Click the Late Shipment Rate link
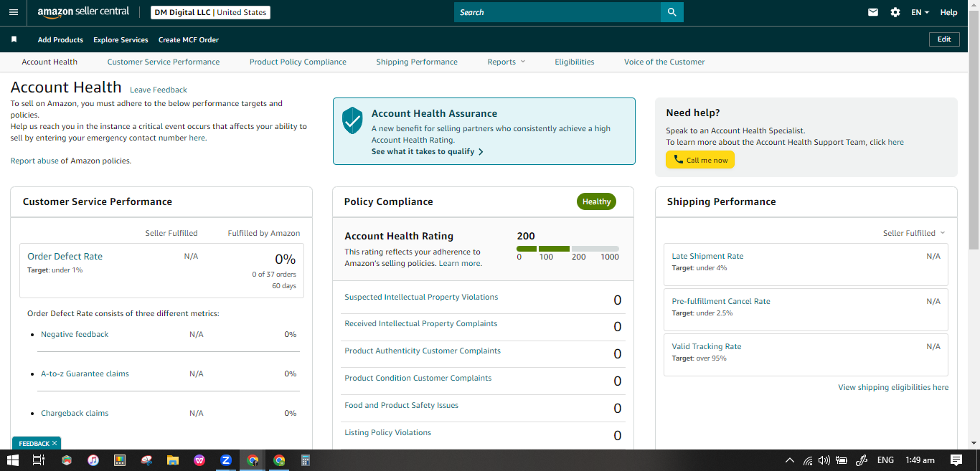This screenshot has height=471, width=980. (707, 256)
